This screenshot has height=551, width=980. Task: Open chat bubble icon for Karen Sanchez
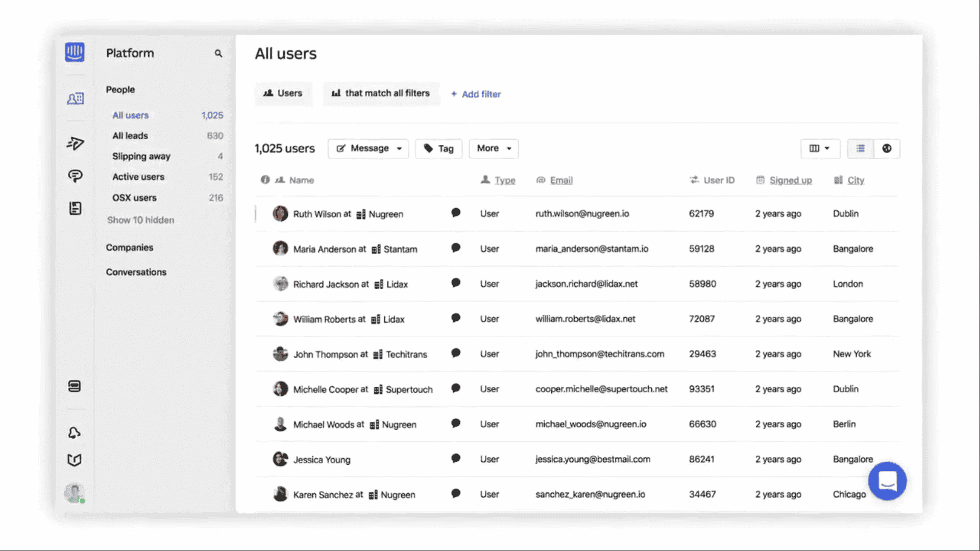(x=456, y=493)
